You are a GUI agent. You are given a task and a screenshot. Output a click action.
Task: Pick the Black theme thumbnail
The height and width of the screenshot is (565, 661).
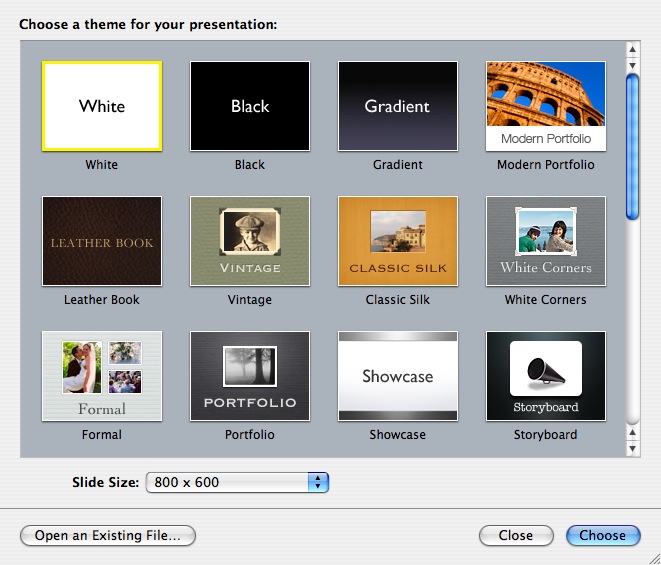[250, 106]
